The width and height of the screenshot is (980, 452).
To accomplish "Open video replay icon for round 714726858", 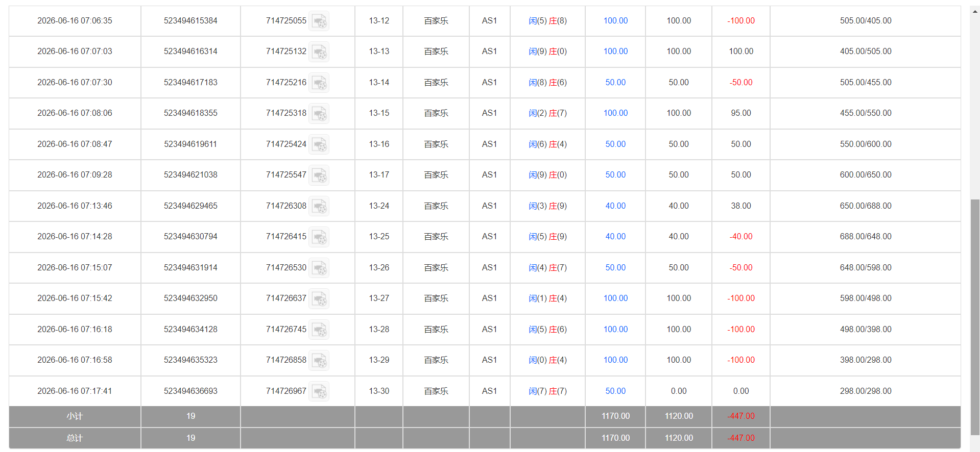I will (319, 361).
